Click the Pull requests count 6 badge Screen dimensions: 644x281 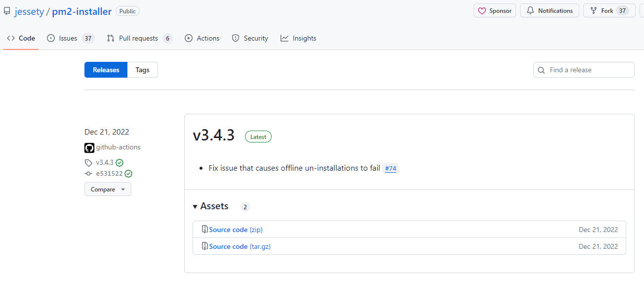point(167,38)
